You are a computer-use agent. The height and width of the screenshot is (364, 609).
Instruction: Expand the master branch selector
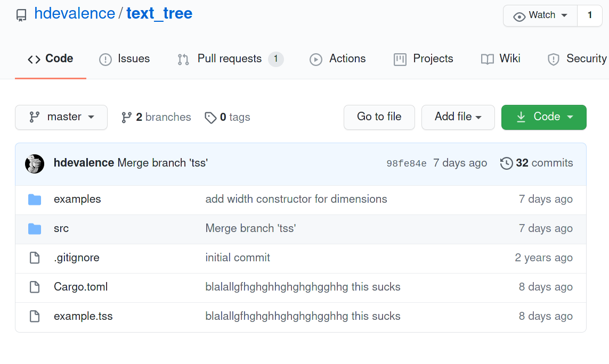coord(61,117)
